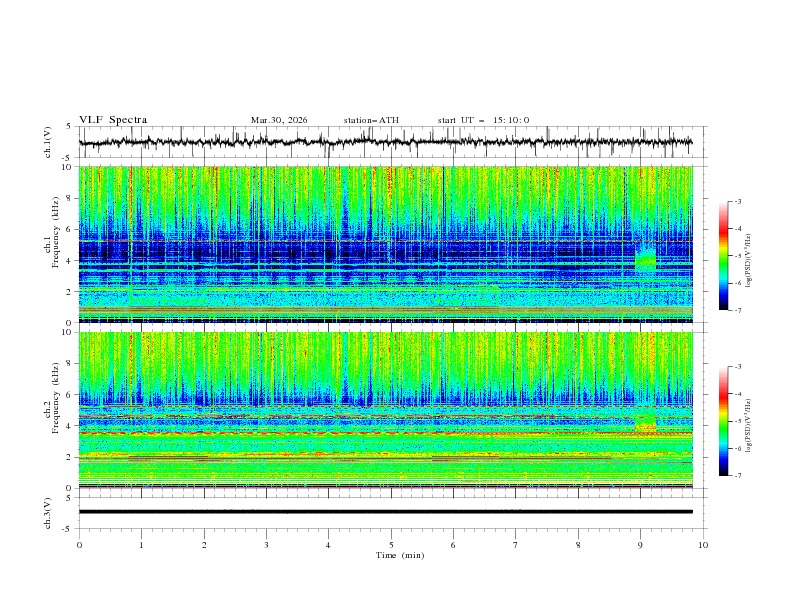The height and width of the screenshot is (612, 792).
Task: Click the ch.1 frequency axis 2 kHz tick label
Action: 69,292
